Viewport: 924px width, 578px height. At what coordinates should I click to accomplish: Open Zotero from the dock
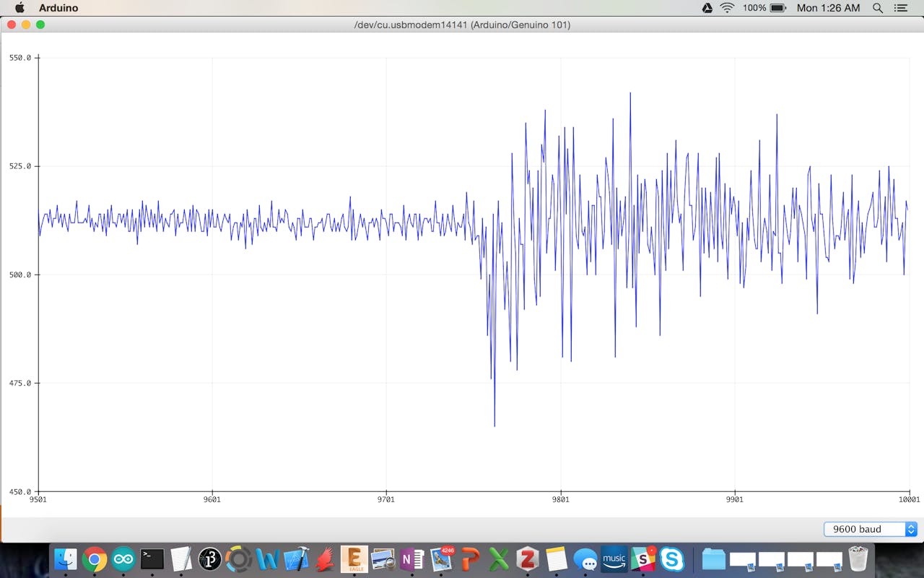(528, 559)
